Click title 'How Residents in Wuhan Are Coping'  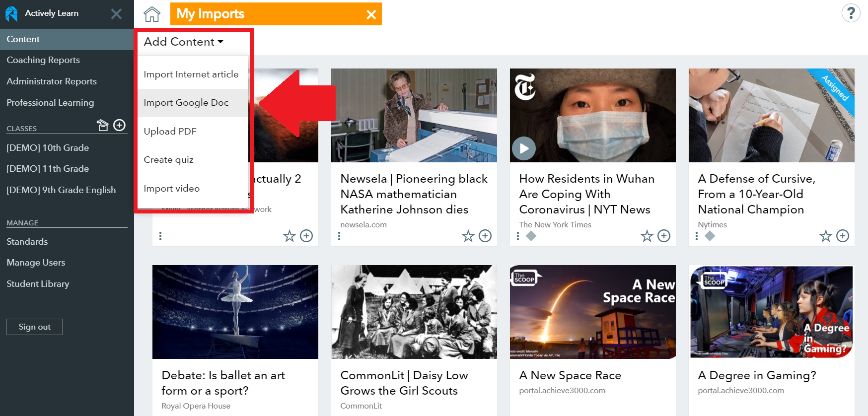tap(587, 194)
